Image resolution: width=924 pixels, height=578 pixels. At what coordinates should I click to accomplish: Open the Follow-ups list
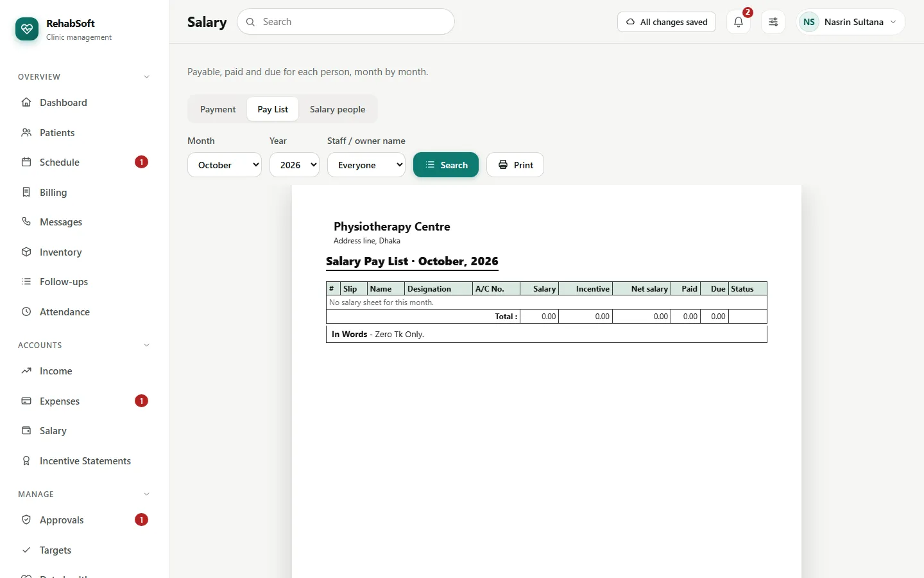point(84,282)
